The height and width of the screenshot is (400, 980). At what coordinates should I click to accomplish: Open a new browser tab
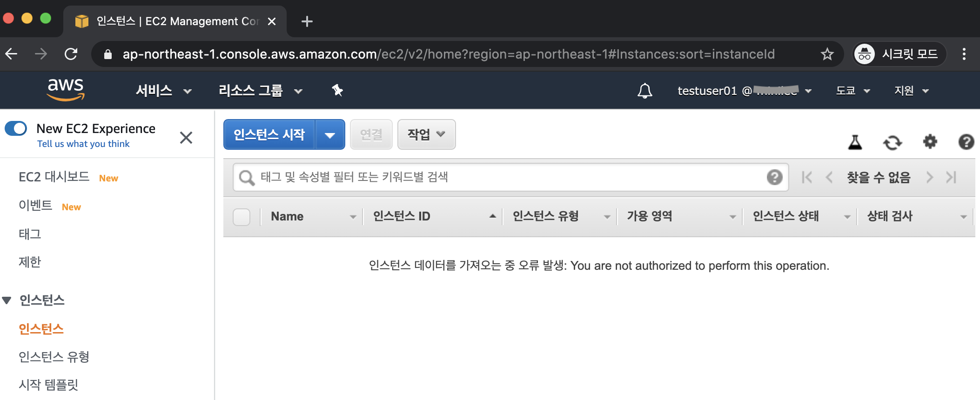[307, 21]
